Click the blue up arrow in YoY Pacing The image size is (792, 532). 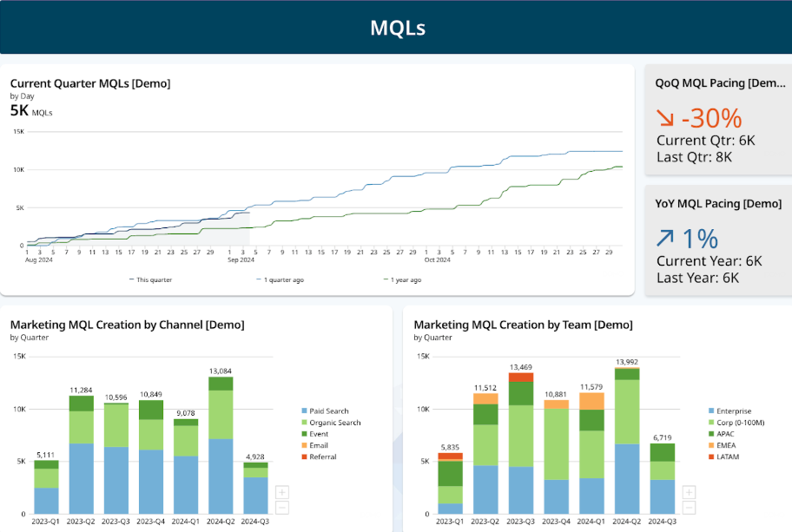(x=665, y=238)
